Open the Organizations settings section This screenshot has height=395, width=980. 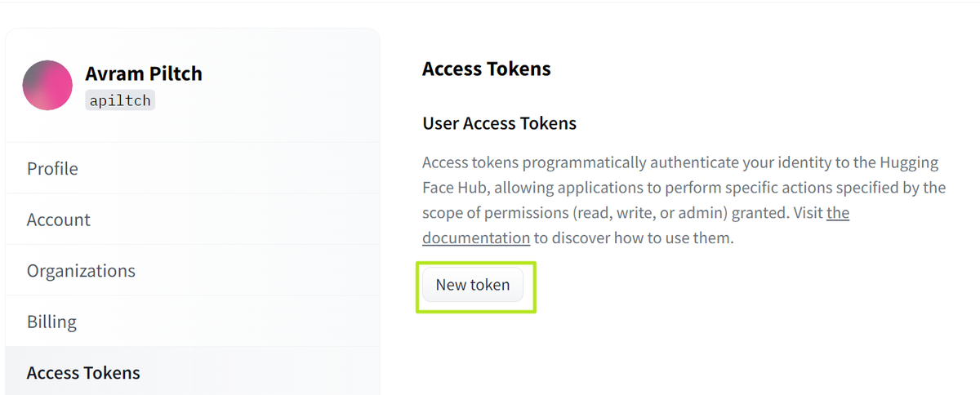coord(81,271)
